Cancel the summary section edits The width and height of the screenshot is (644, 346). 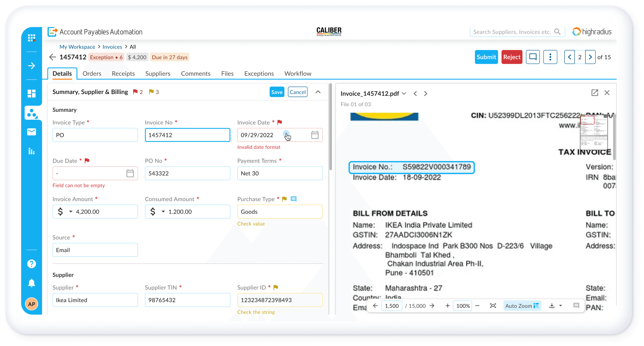297,92
